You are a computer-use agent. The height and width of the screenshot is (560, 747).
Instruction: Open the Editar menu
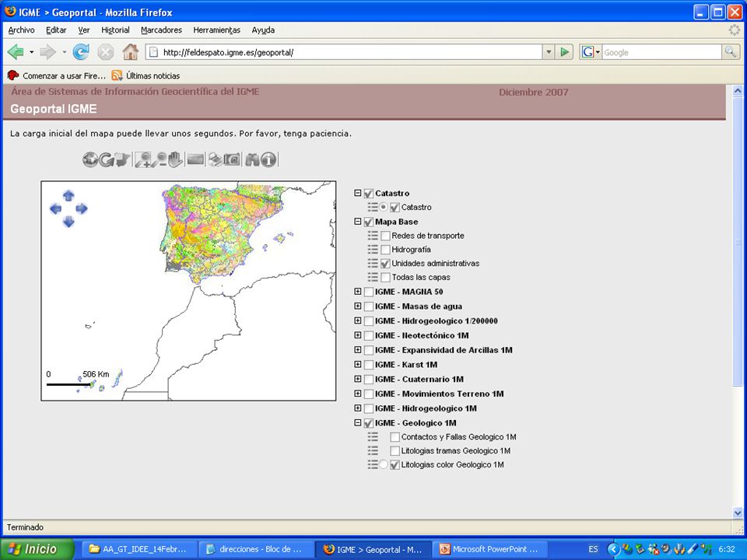(56, 30)
